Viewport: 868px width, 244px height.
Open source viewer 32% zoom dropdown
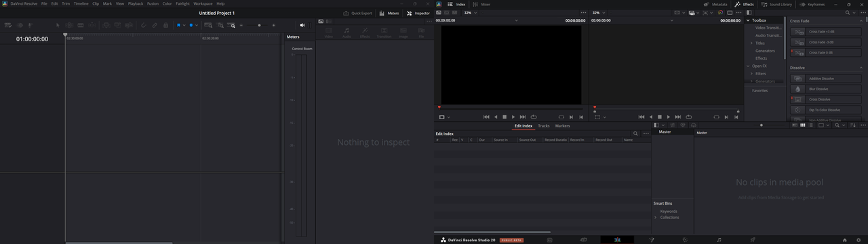(470, 12)
